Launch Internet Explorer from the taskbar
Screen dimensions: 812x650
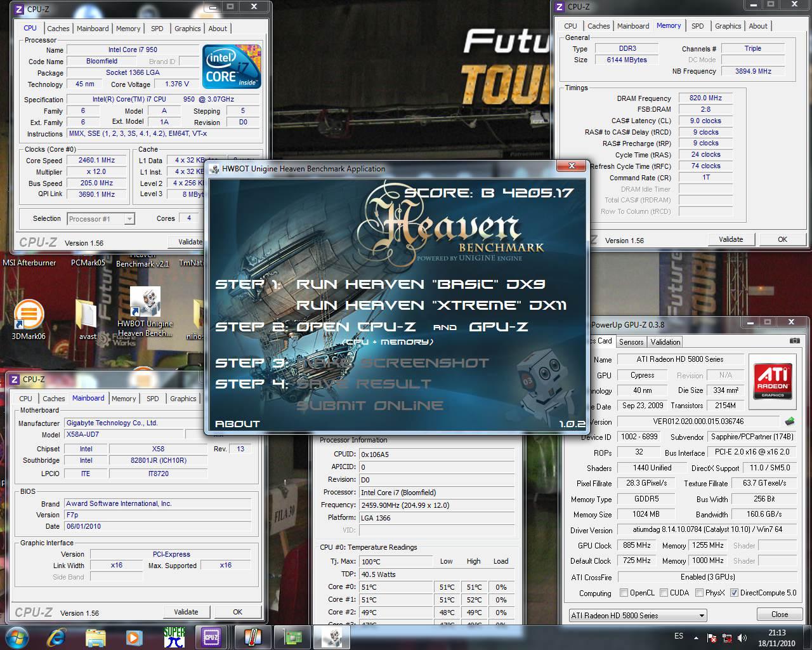[x=58, y=637]
